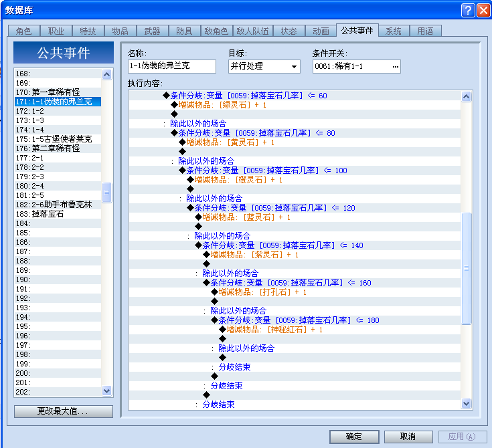Select event 170:第一章稀有怪
The image size is (492, 448).
coord(58,92)
